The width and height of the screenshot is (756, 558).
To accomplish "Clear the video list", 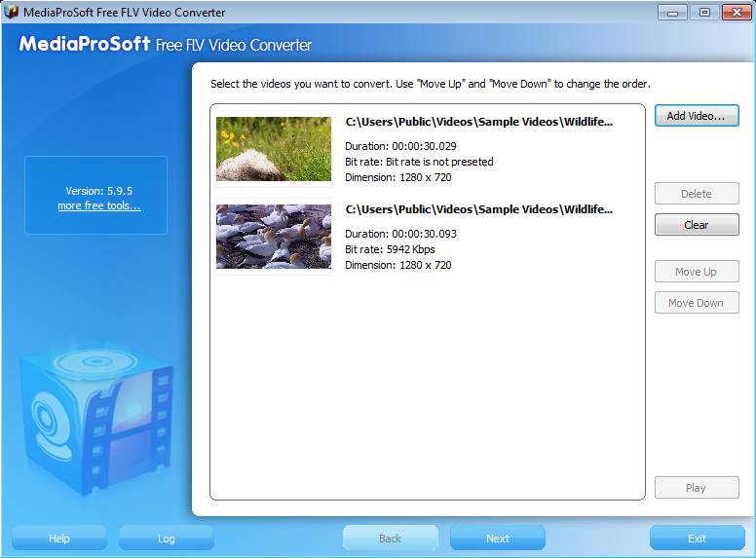I will [x=697, y=225].
